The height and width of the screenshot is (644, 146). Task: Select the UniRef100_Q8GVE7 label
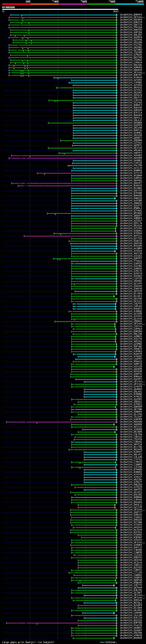(x=131, y=183)
